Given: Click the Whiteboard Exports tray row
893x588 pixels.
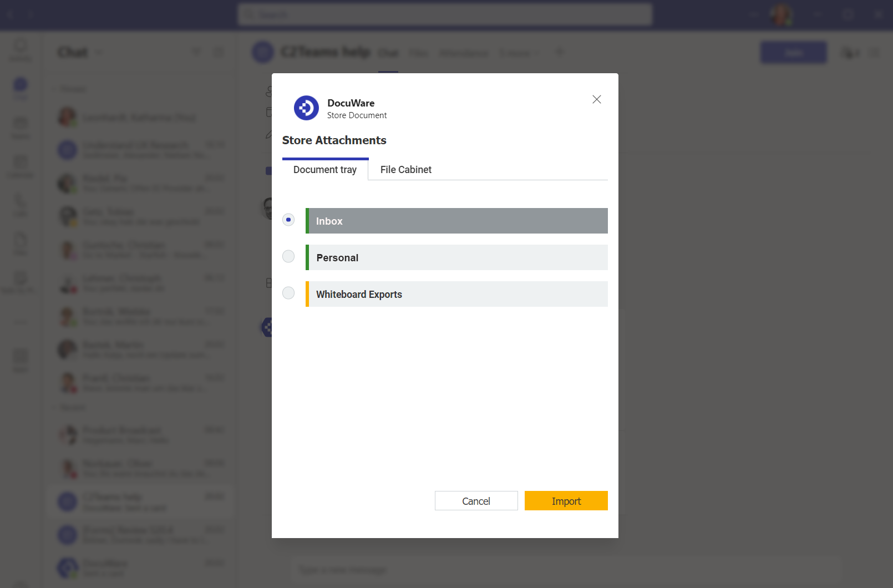Looking at the screenshot, I should click(x=456, y=294).
